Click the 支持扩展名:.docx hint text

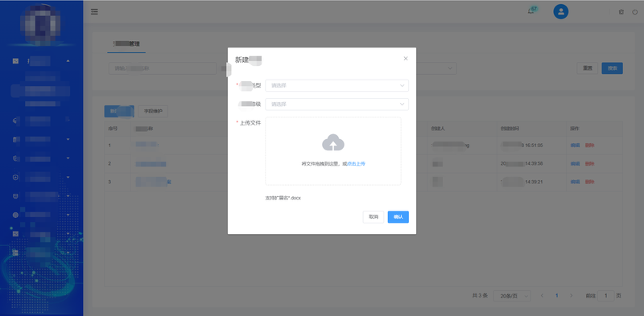click(283, 199)
